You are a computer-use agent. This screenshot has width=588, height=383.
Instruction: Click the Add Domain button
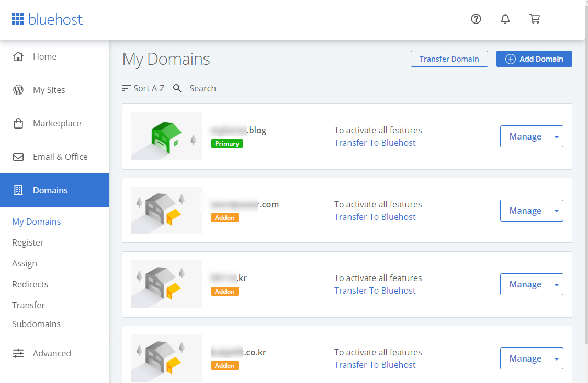tap(534, 59)
